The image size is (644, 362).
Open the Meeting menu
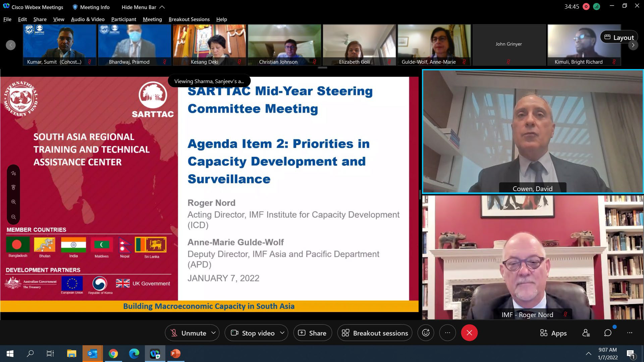[x=152, y=19]
